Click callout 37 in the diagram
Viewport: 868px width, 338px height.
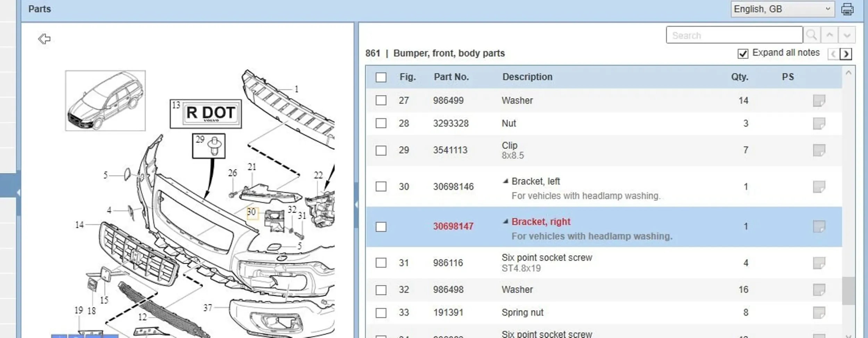coord(208,308)
